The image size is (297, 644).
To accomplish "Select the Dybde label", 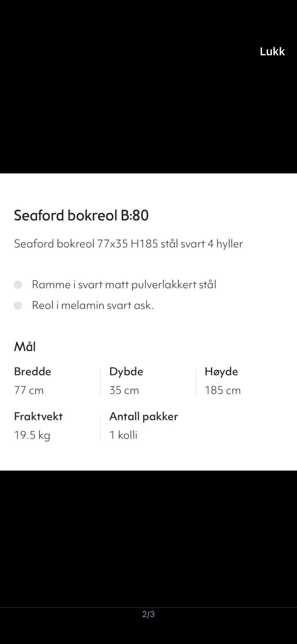I will [x=126, y=371].
